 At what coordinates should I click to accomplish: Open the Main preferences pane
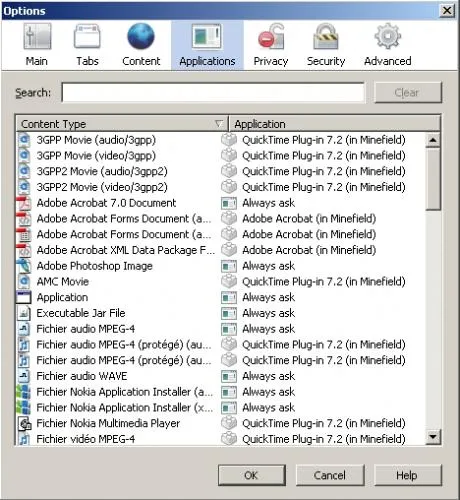pos(37,45)
